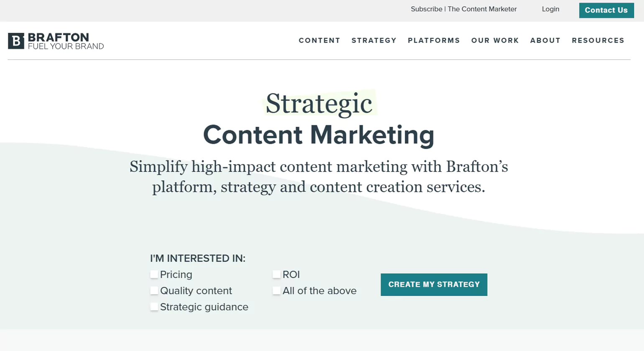Toggle the All of the above checkbox
The width and height of the screenshot is (644, 351).
click(276, 290)
